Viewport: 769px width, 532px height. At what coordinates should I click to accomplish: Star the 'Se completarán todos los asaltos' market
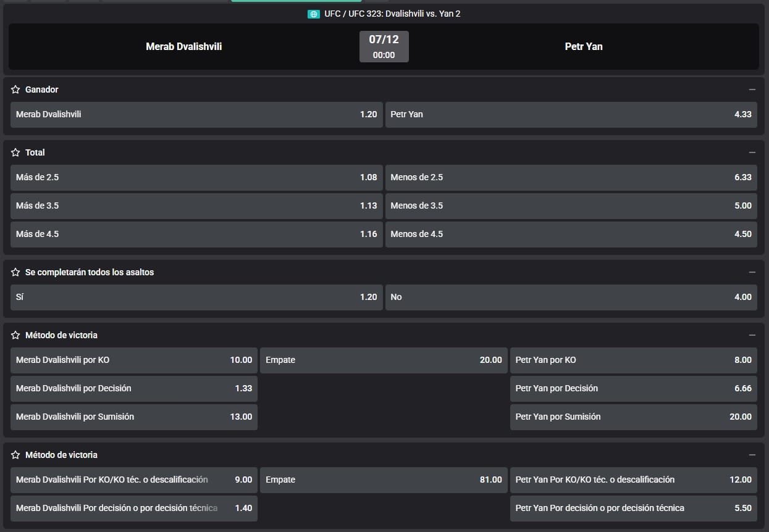(15, 272)
